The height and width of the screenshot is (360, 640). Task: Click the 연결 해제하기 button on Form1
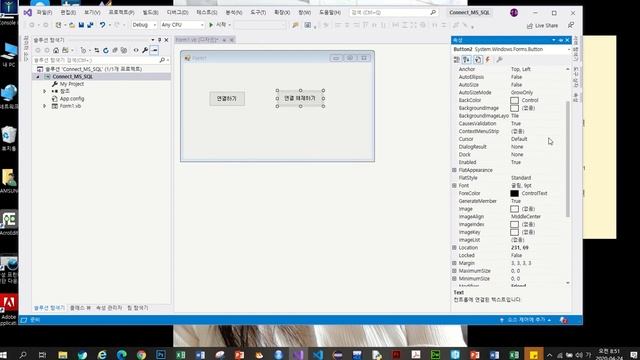pyautogui.click(x=300, y=98)
